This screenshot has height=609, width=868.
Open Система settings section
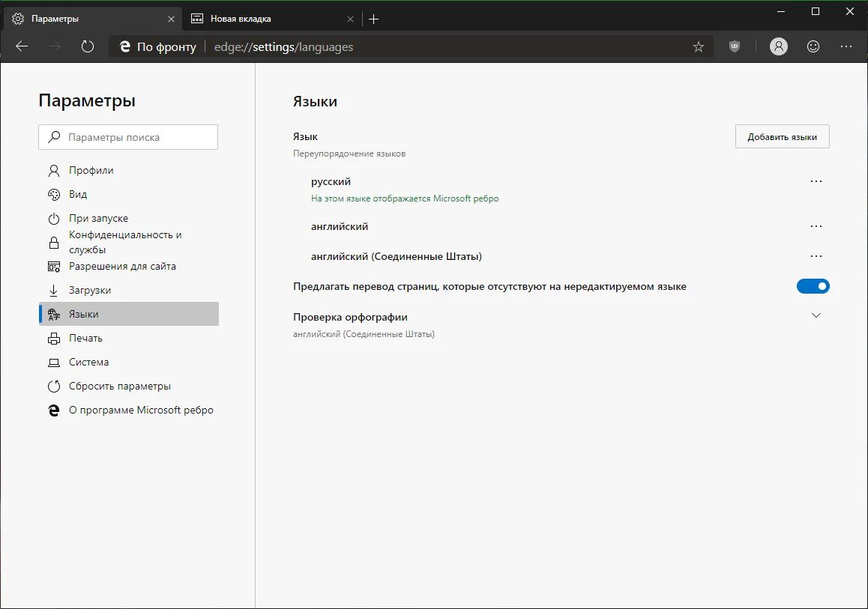[128, 362]
